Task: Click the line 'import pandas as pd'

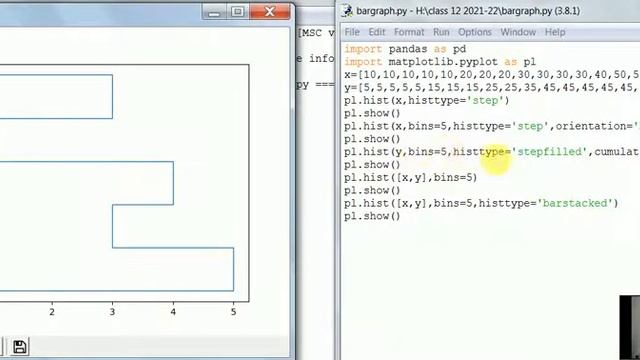Action: [405, 49]
